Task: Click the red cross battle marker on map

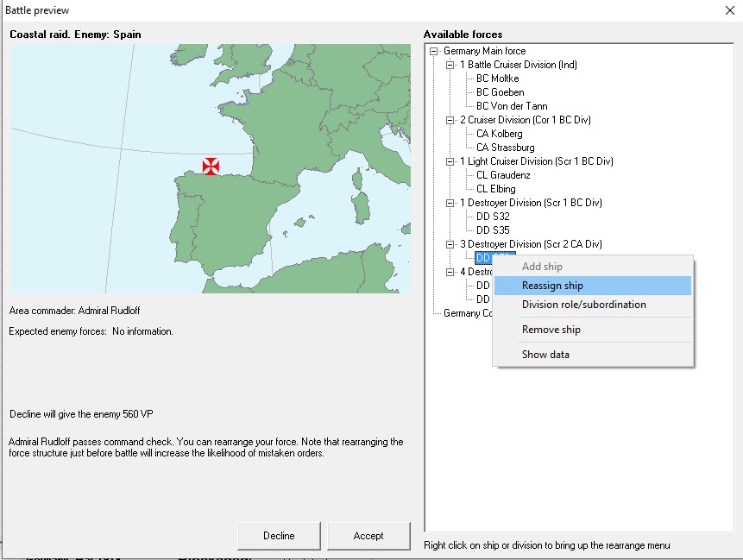Action: pyautogui.click(x=211, y=167)
